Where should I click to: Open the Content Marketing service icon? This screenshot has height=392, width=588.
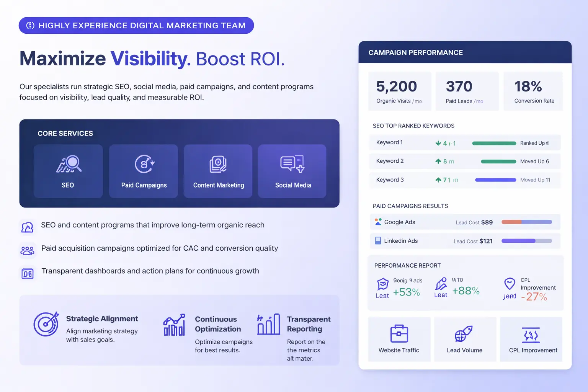pyautogui.click(x=218, y=164)
